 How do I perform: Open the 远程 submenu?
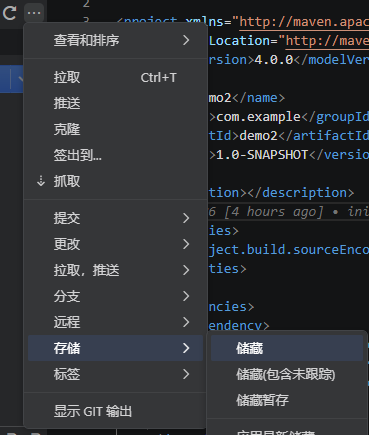[x=115, y=322]
